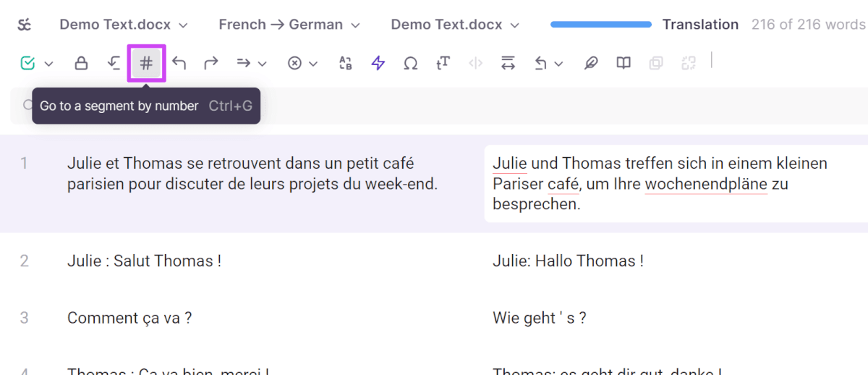Click the AB change case icon
Screen dimensions: 868x375
pos(346,63)
